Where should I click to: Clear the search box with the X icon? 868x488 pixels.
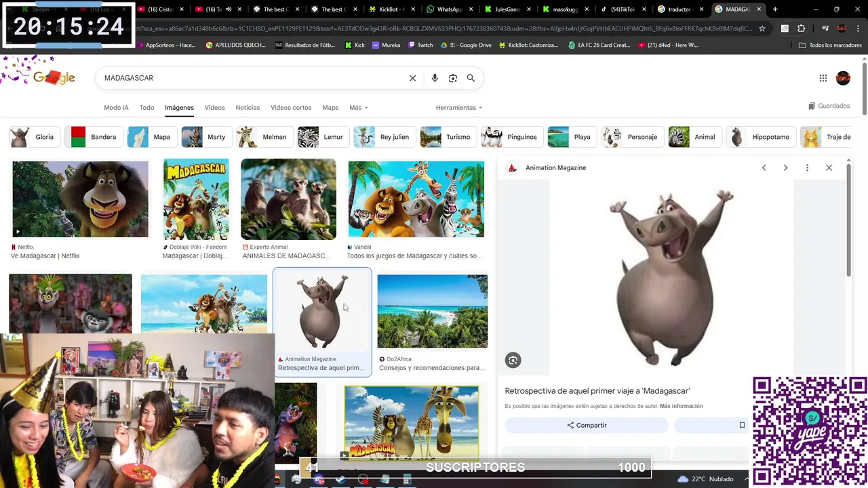tap(412, 78)
